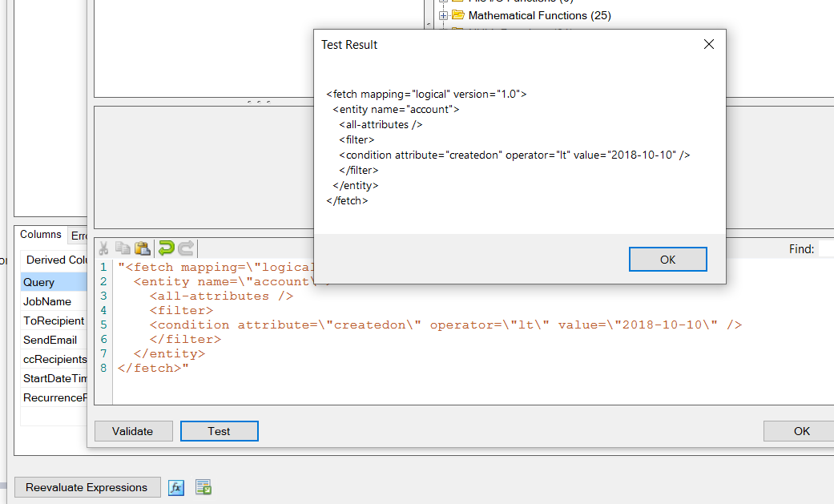Click the grid icon beside the fx button
Image resolution: width=834 pixels, height=504 pixels.
coord(203,487)
